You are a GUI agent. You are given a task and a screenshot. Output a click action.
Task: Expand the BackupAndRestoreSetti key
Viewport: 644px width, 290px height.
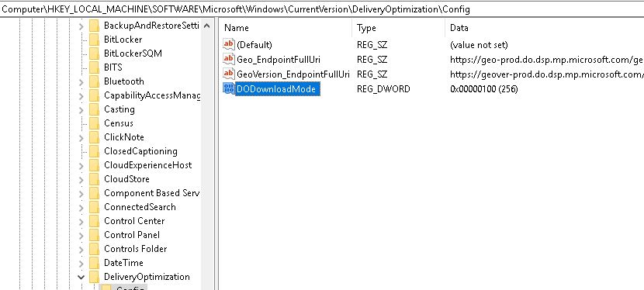point(81,26)
